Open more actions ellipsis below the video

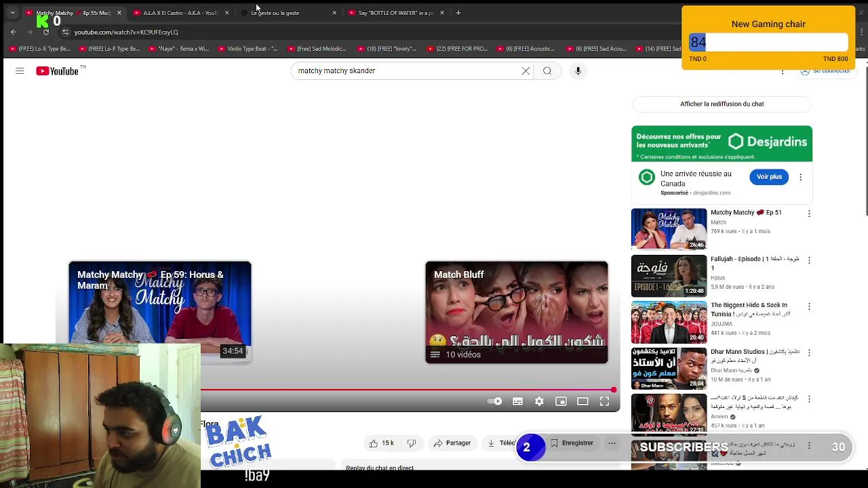tap(612, 443)
